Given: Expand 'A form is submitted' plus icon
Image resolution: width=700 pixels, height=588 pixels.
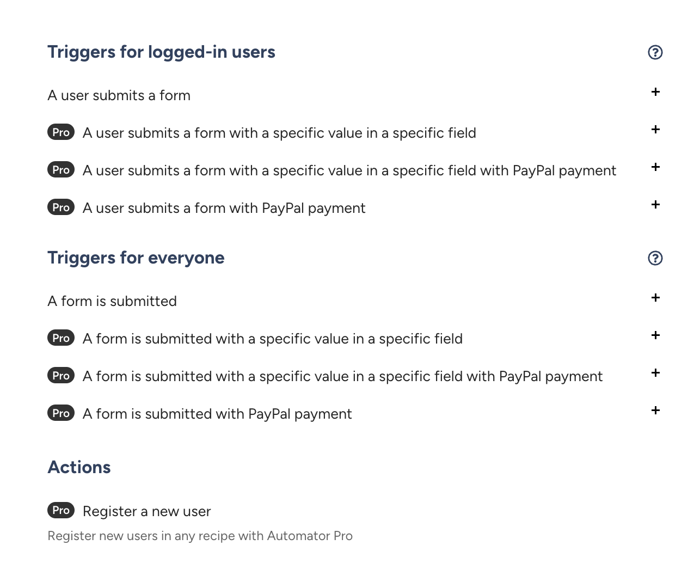Looking at the screenshot, I should tap(655, 298).
